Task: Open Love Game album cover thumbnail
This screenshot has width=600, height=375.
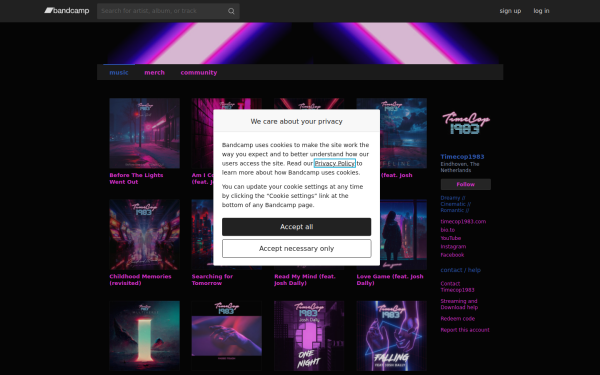Action: (x=403, y=235)
